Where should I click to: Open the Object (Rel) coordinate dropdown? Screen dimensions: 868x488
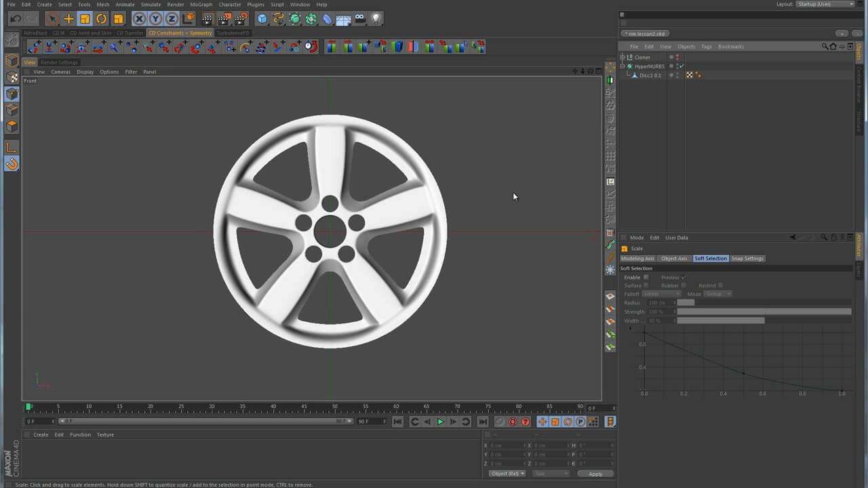pyautogui.click(x=507, y=474)
